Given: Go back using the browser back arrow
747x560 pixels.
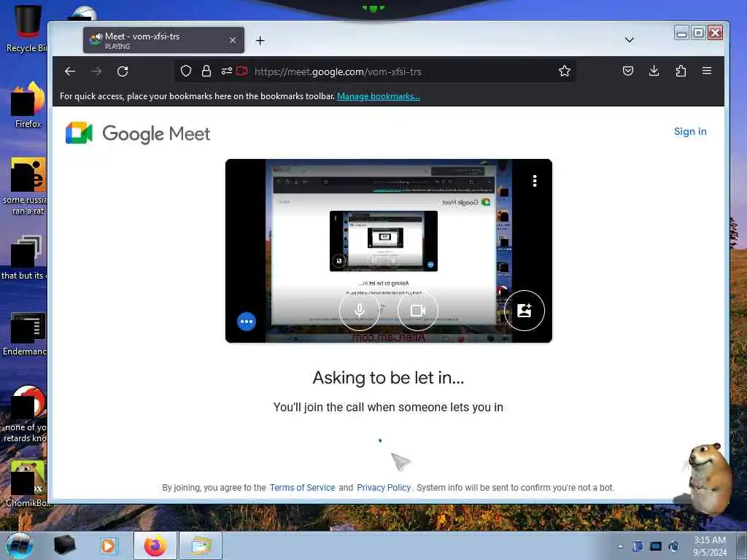Looking at the screenshot, I should coord(70,71).
